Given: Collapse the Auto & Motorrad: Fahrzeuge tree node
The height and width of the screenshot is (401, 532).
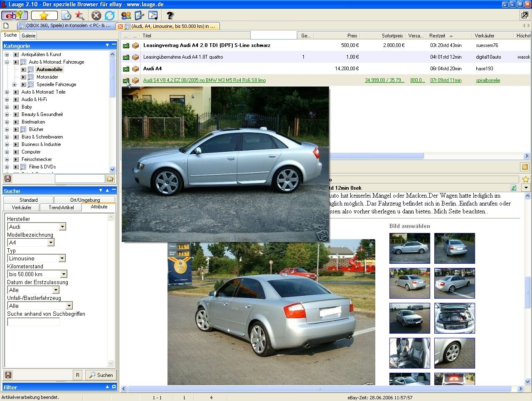Looking at the screenshot, I should pyautogui.click(x=7, y=62).
